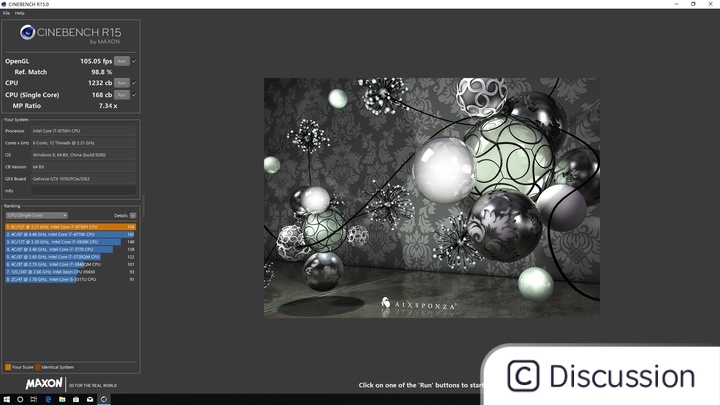Open the Mail app from the taskbar
This screenshot has width=720, height=405.
90,399
